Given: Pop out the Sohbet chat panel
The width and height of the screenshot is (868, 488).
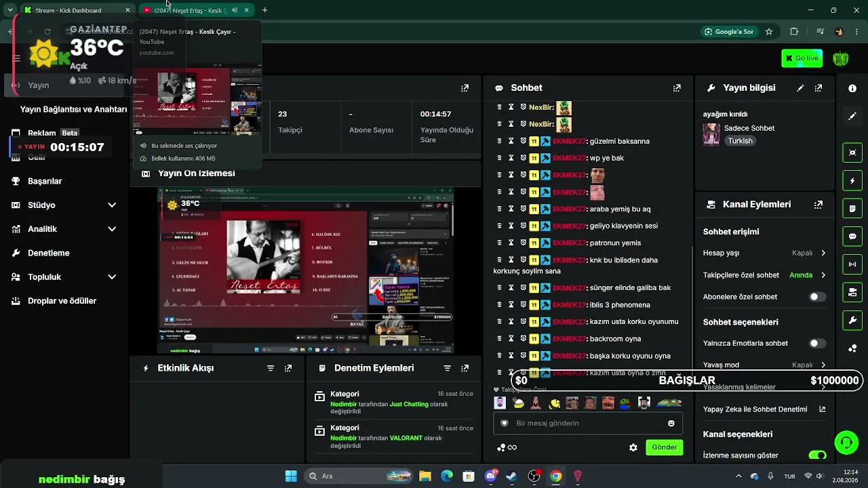Looking at the screenshot, I should click(x=677, y=88).
